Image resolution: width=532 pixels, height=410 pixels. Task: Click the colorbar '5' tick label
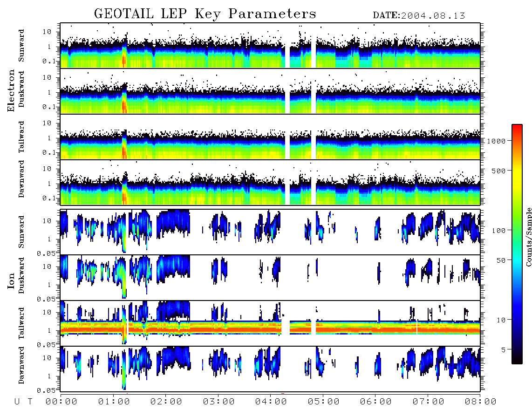coord(503,349)
